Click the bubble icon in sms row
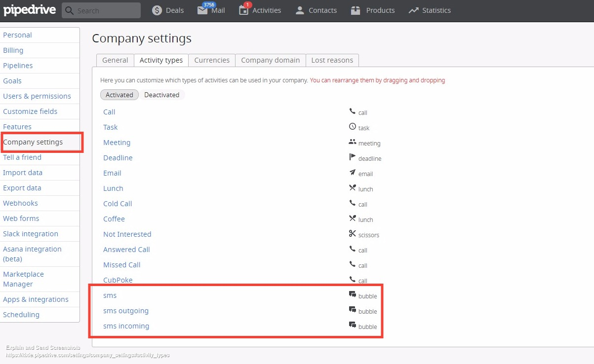Viewport: 594px width, 364px height. click(x=353, y=295)
